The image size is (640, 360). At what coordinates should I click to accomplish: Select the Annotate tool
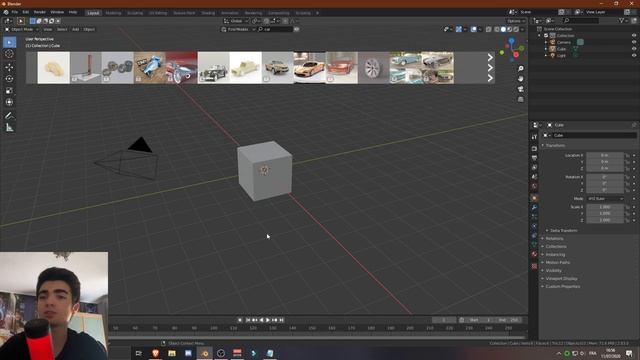pyautogui.click(x=9, y=116)
